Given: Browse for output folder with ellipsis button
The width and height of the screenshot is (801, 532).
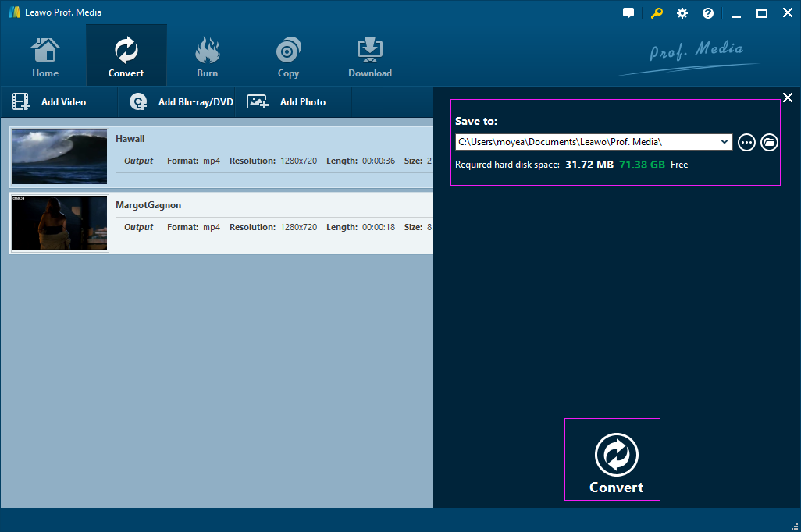Looking at the screenshot, I should (746, 142).
